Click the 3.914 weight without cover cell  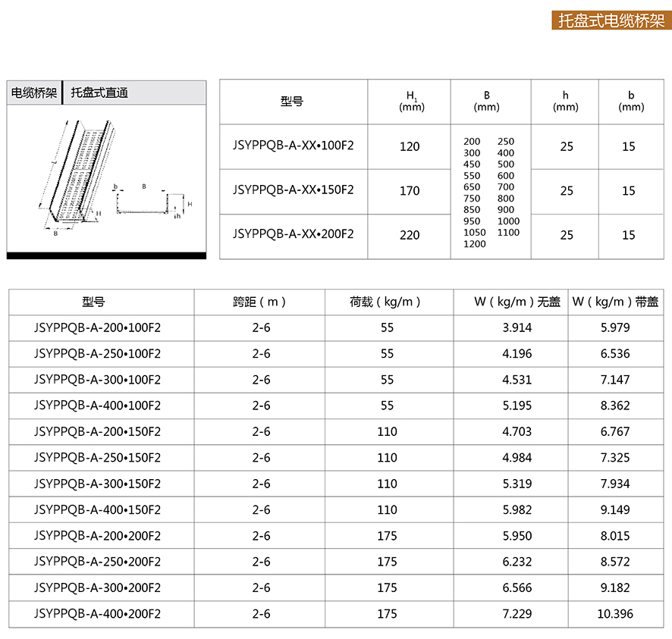pos(517,328)
